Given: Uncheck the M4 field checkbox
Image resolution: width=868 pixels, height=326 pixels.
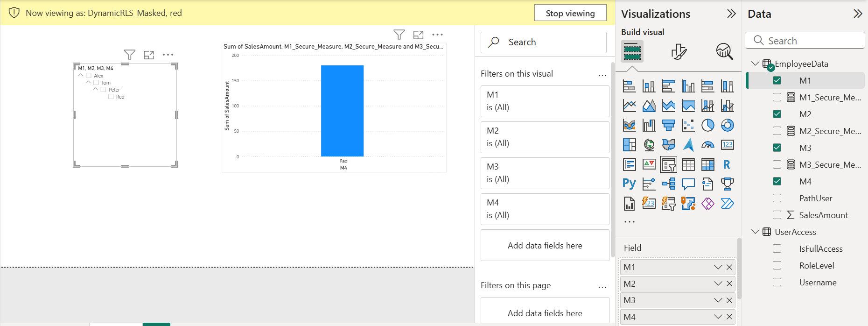Looking at the screenshot, I should 777,181.
